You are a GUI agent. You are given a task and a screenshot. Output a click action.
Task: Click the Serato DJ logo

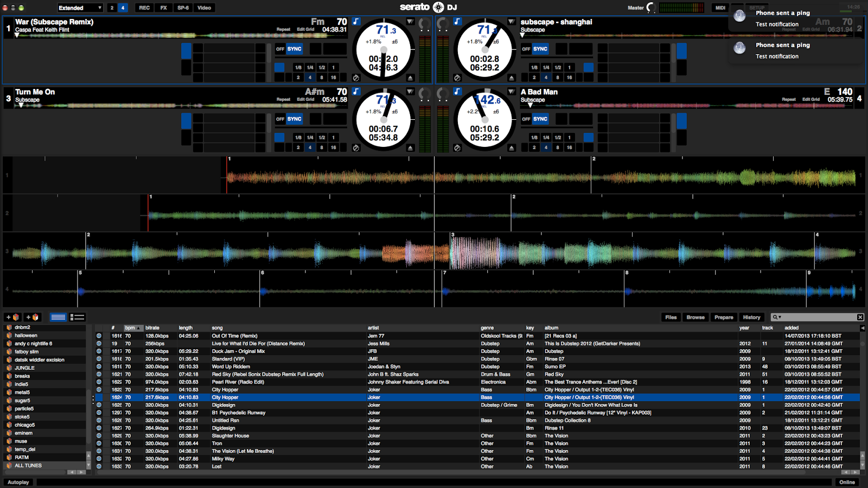click(428, 7)
